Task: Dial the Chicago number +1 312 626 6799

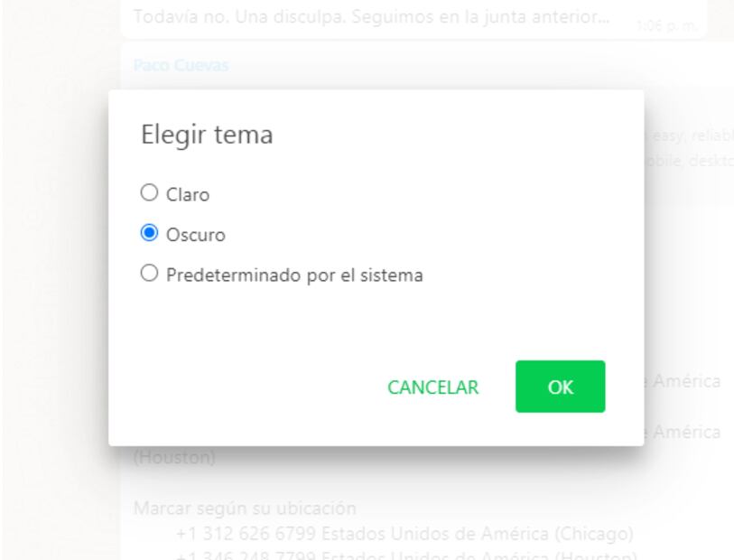Action: point(405,533)
